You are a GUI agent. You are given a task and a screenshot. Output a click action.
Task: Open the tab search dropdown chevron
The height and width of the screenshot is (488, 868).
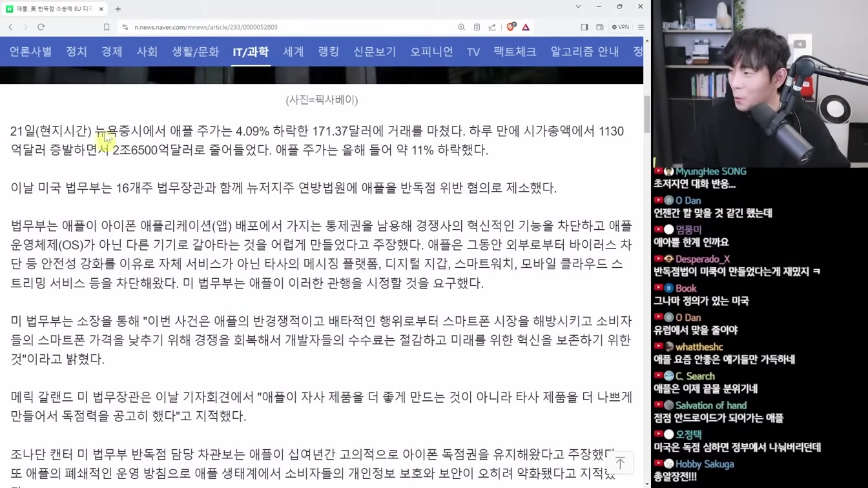578,6
